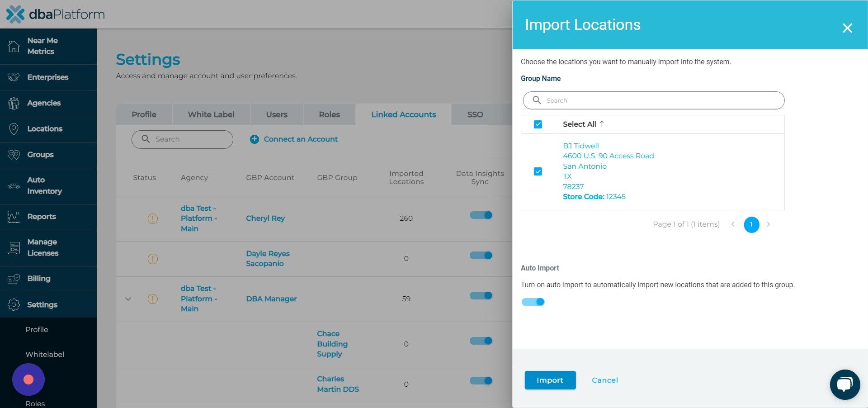Uncheck the BJ Tidwell location checkbox
This screenshot has height=408, width=868.
coord(538,171)
